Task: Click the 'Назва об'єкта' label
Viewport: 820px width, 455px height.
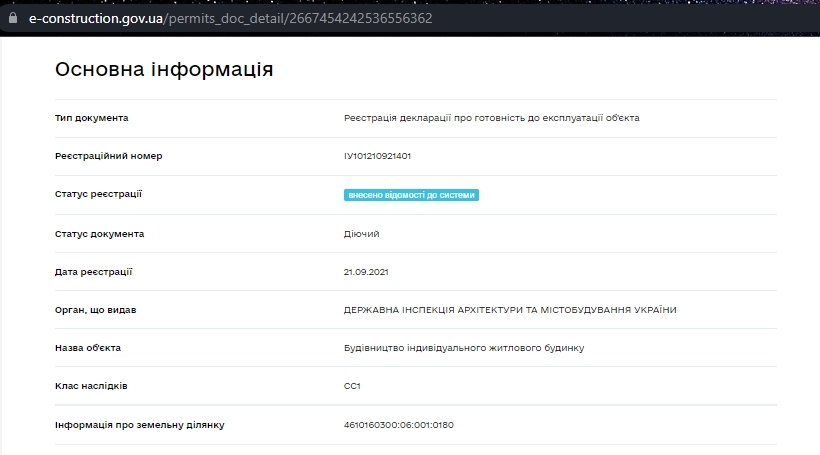Action: [88, 348]
